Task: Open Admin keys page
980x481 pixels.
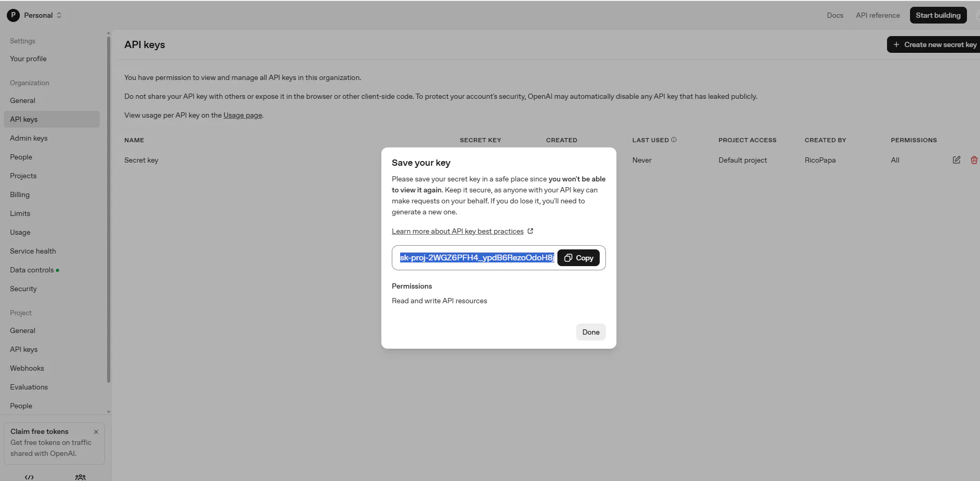Action: (x=29, y=138)
